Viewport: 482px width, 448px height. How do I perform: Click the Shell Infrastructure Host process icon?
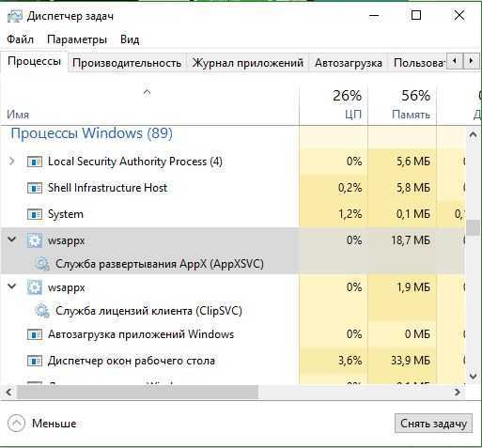pyautogui.click(x=35, y=188)
